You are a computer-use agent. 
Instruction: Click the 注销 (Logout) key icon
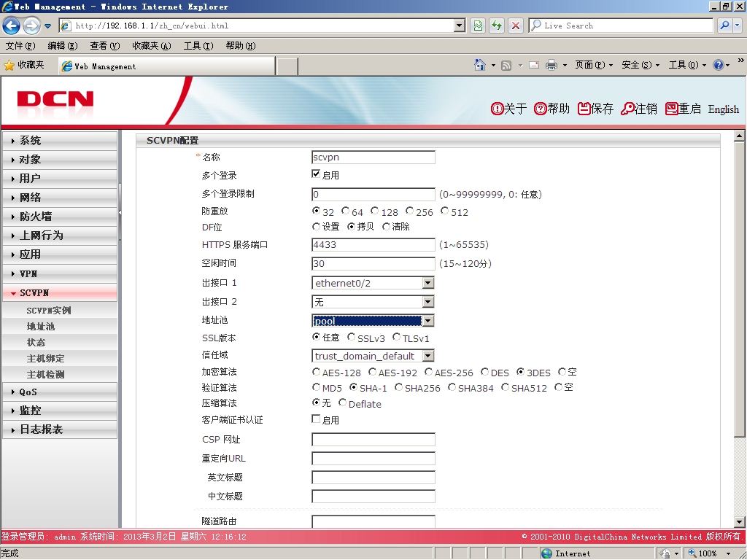click(x=627, y=109)
